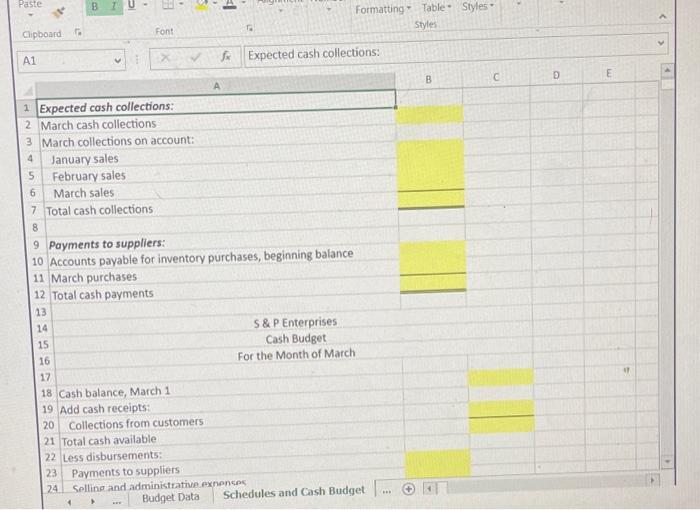This screenshot has height=510, width=700.
Task: Toggle Italic formatting in the Font group
Action: pos(113,6)
